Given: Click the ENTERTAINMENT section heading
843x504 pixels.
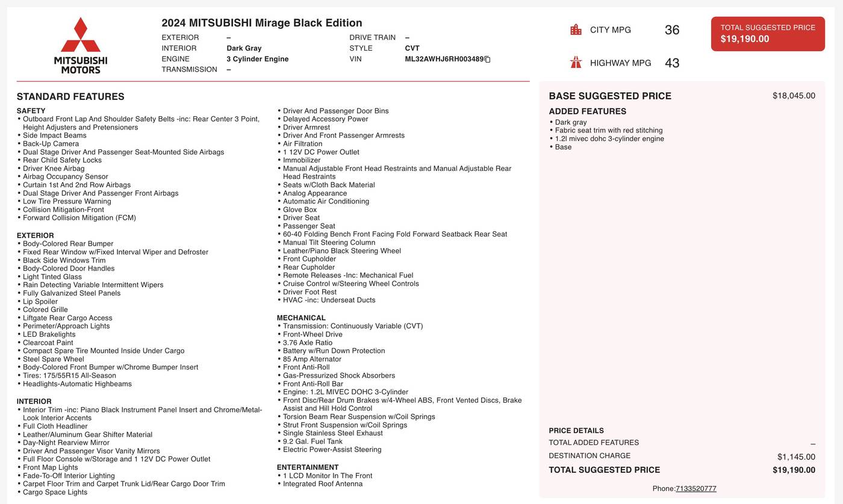Looking at the screenshot, I should [308, 467].
